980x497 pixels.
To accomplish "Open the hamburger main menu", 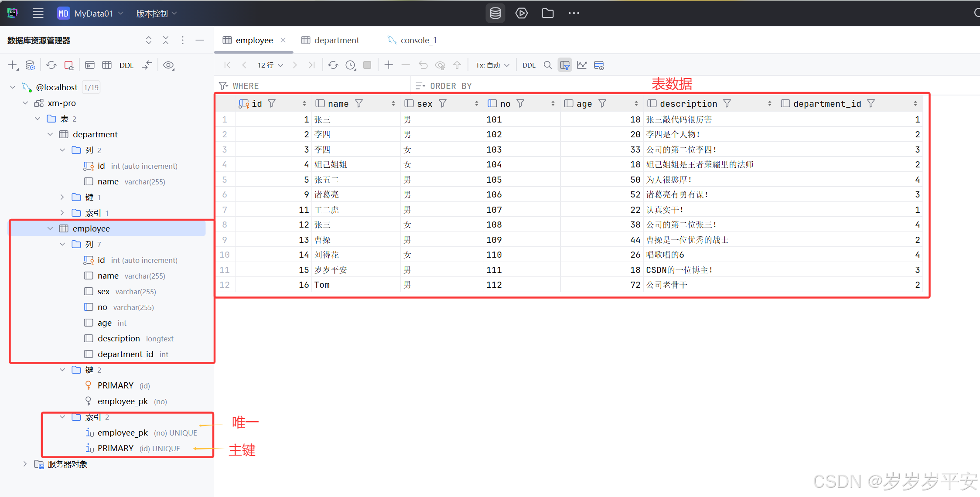I will pyautogui.click(x=38, y=13).
